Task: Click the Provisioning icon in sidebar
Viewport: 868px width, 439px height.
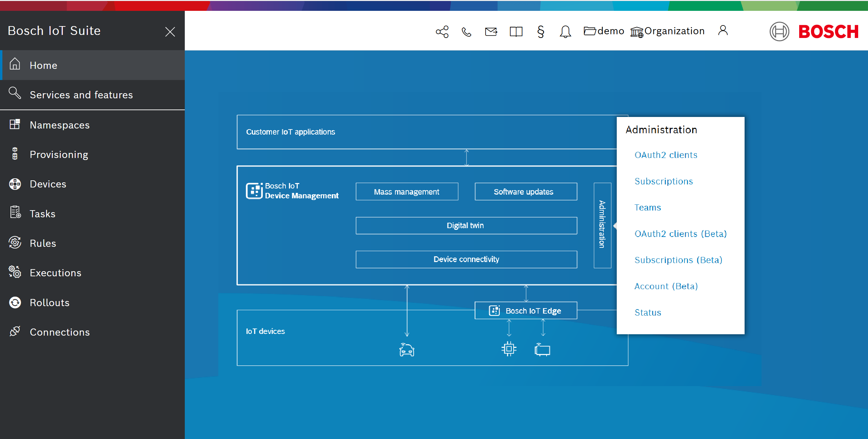Action: (x=15, y=154)
